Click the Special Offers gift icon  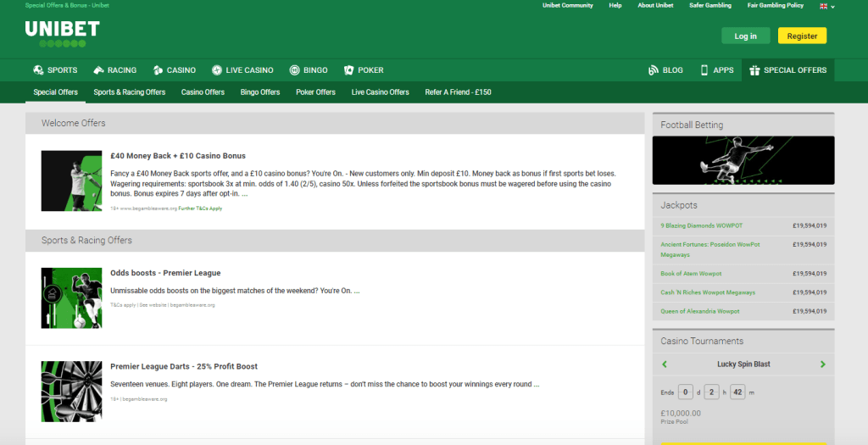click(754, 70)
